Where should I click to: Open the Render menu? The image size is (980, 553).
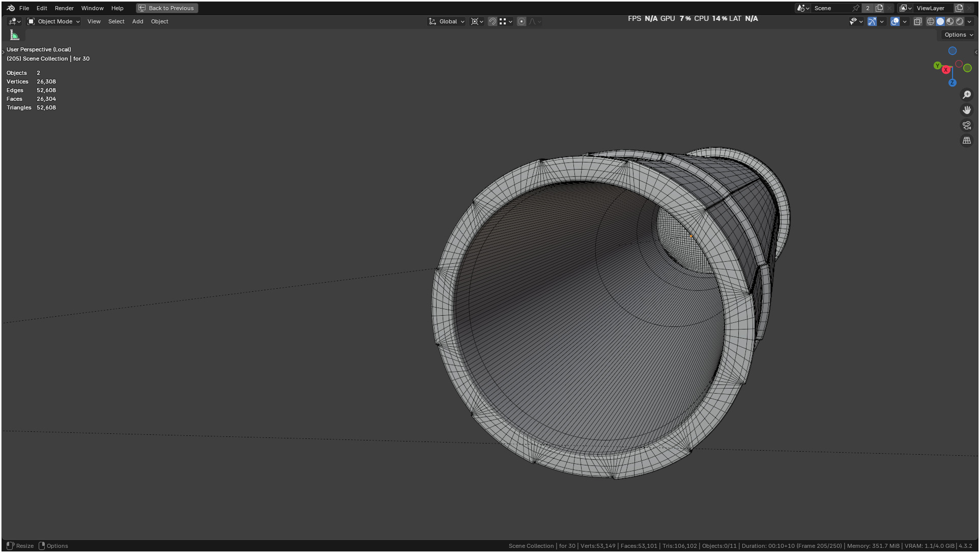coord(64,8)
